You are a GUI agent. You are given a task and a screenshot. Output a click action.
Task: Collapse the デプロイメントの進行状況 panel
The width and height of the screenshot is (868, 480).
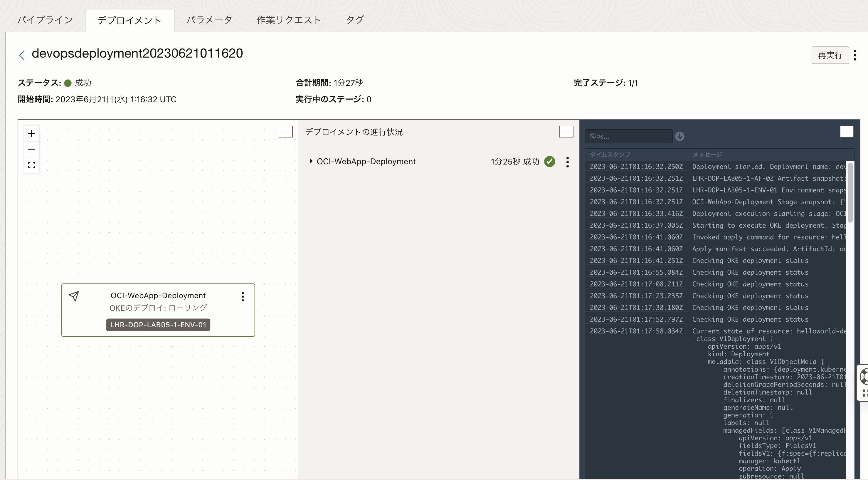tap(566, 132)
